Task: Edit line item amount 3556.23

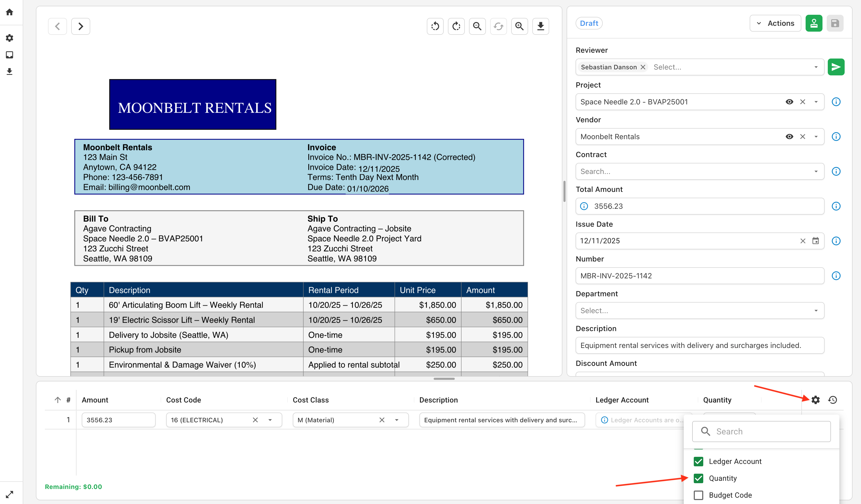Action: click(x=118, y=420)
